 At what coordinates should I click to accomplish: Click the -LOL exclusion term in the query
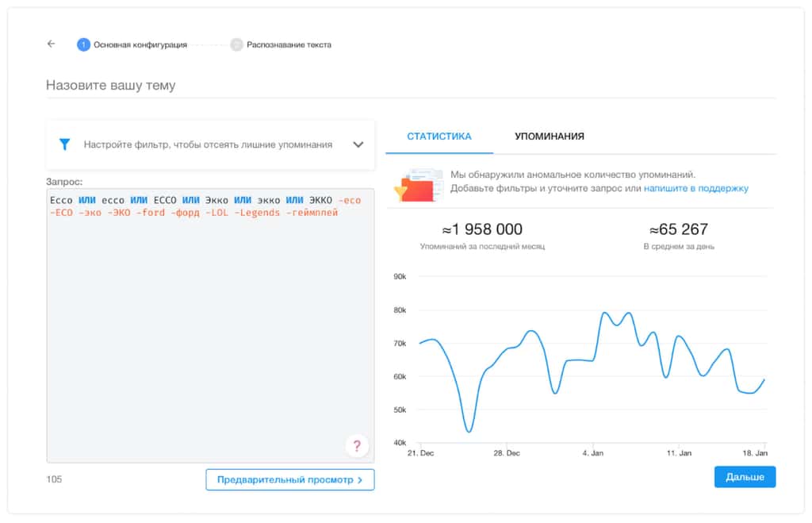(217, 213)
